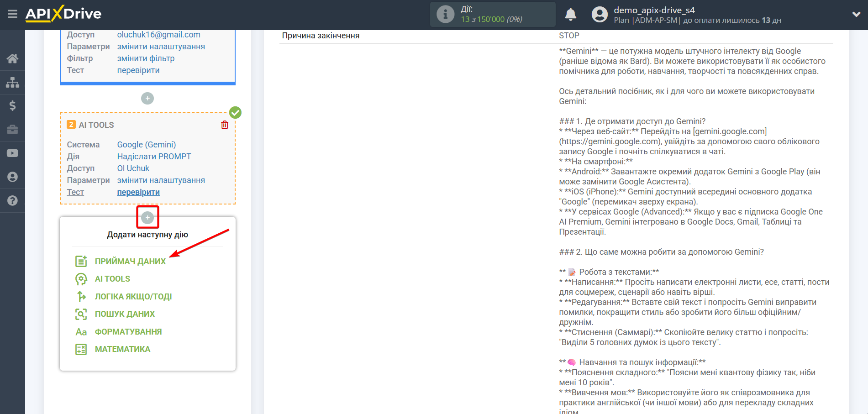Viewport: 868px width, 414px height.
Task: Click змінити фільтр link
Action: point(146,58)
